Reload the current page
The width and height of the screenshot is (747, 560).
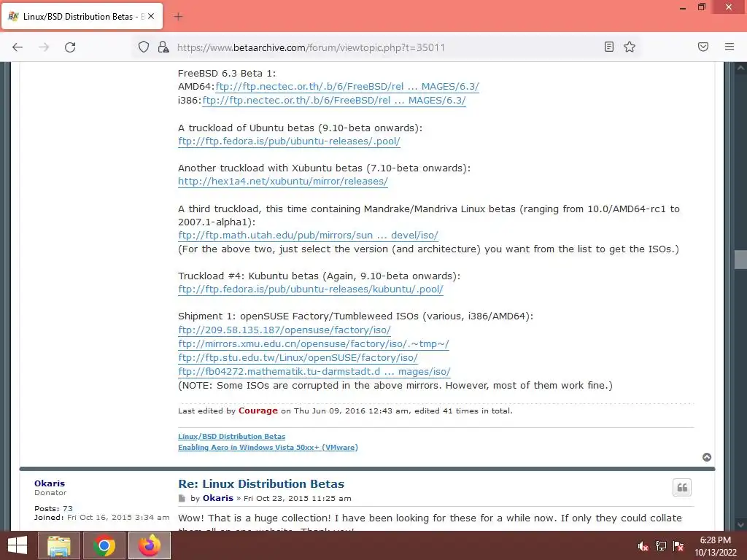70,47
